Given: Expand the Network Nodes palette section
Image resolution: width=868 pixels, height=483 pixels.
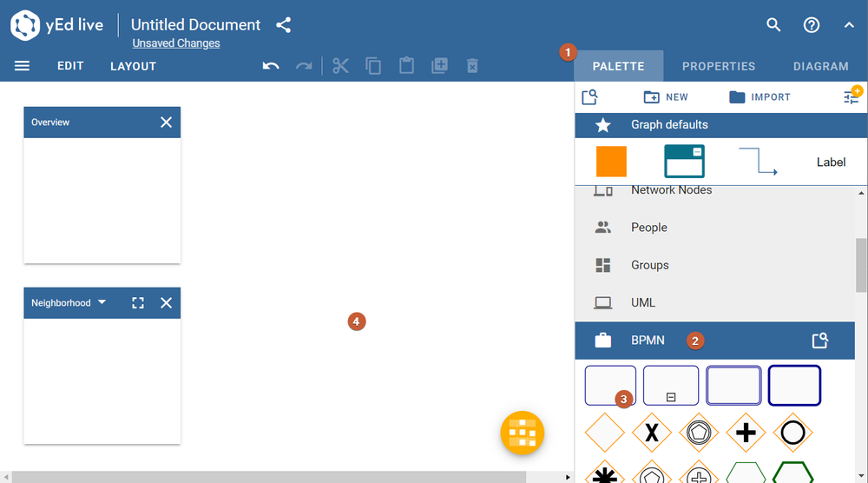Looking at the screenshot, I should click(x=714, y=190).
